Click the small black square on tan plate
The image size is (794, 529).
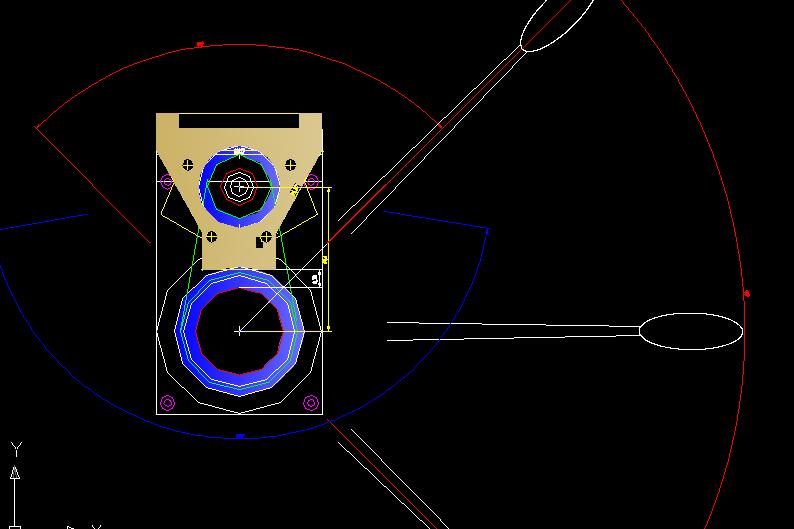coord(261,241)
